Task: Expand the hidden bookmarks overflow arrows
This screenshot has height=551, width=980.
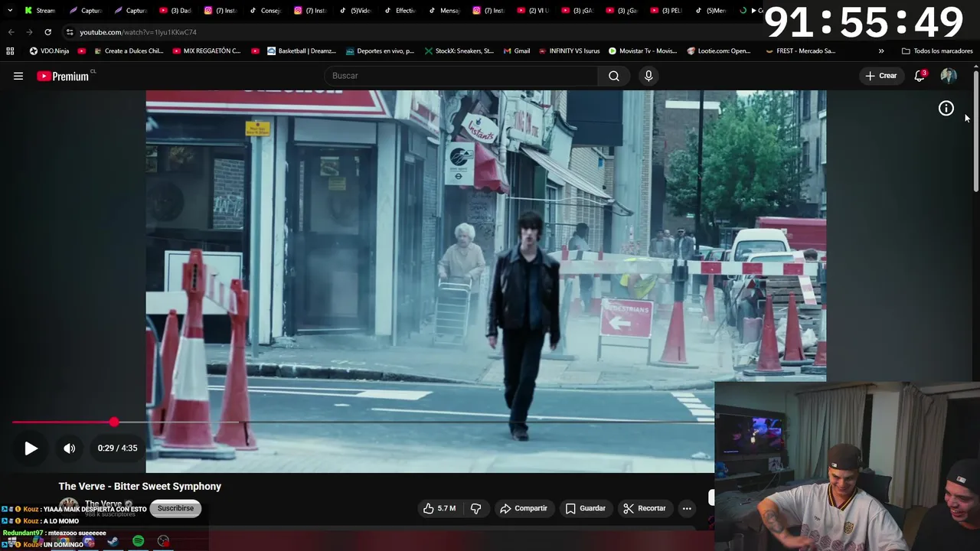Action: [881, 51]
